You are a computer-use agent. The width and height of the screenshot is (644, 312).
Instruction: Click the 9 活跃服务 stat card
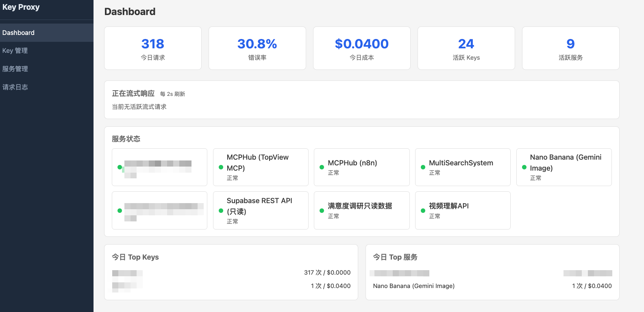pyautogui.click(x=571, y=48)
